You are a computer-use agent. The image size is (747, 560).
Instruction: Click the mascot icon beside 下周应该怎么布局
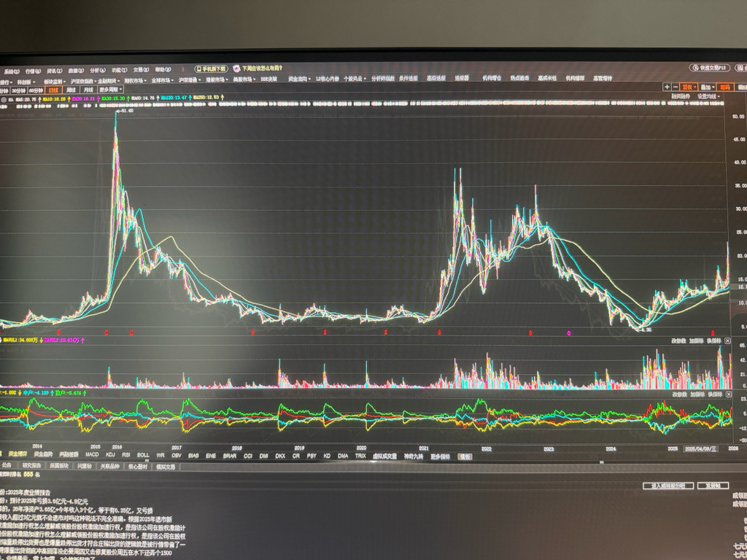tap(236, 69)
